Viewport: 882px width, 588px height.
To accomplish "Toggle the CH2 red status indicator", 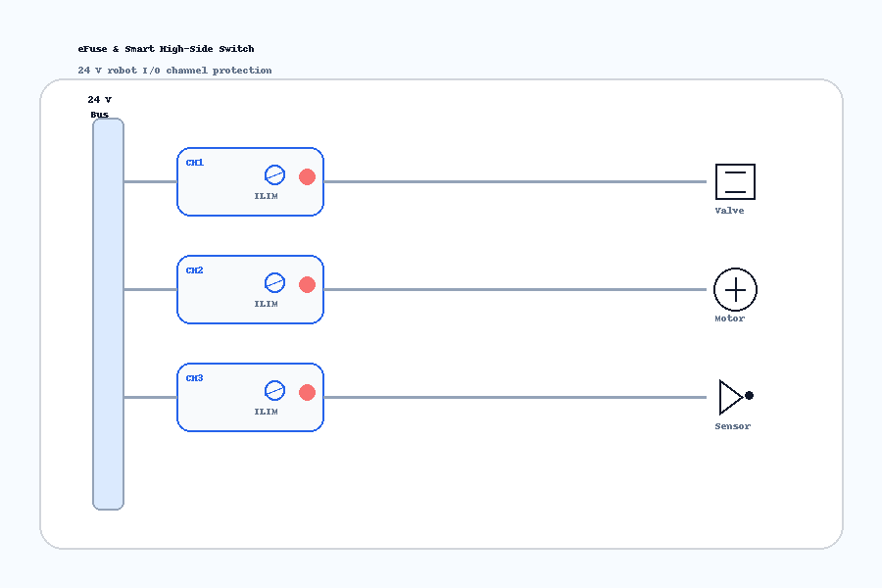I will pyautogui.click(x=307, y=285).
